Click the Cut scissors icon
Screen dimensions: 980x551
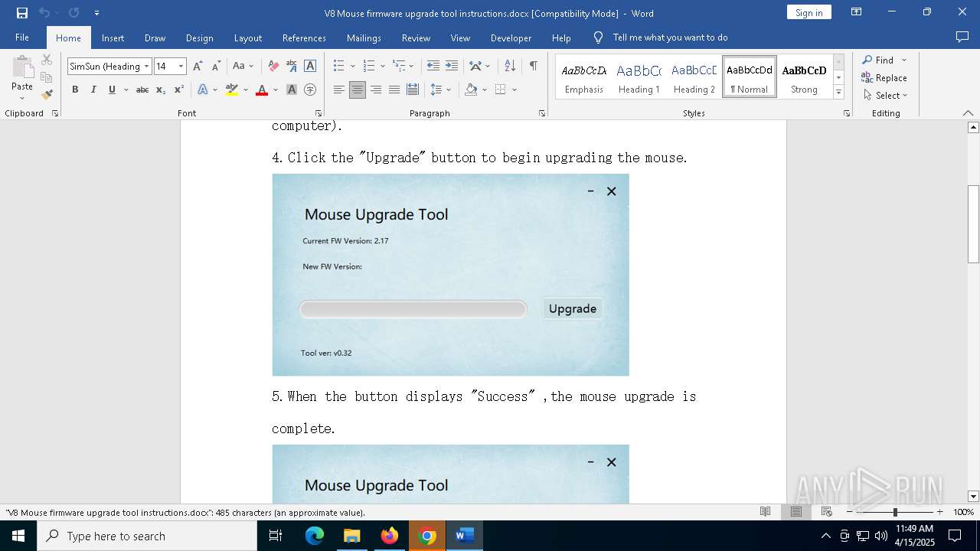(47, 60)
